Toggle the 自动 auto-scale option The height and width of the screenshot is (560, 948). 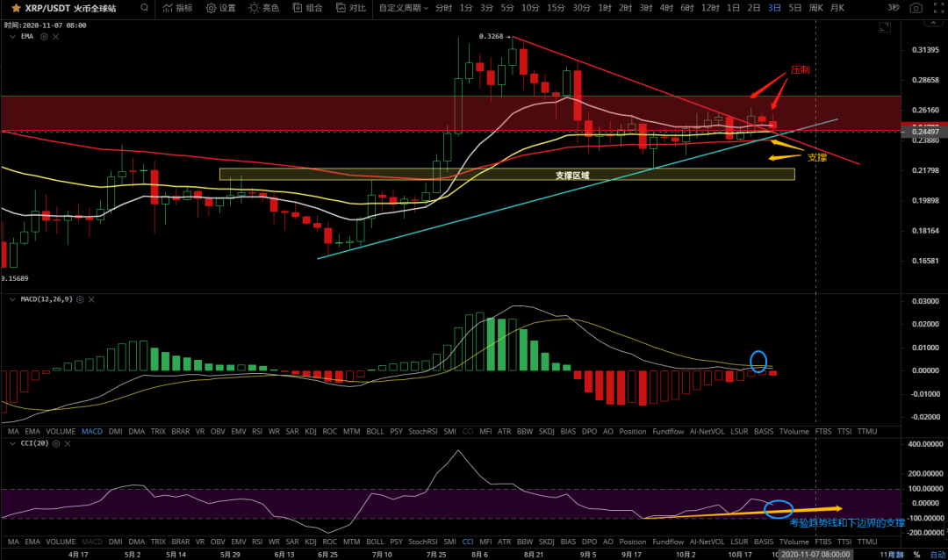[x=937, y=554]
